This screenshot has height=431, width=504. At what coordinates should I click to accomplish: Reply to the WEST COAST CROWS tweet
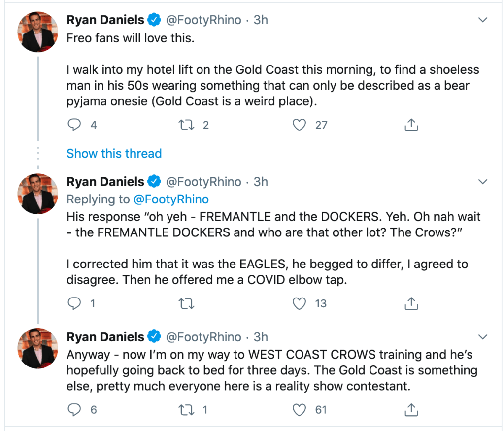[74, 410]
